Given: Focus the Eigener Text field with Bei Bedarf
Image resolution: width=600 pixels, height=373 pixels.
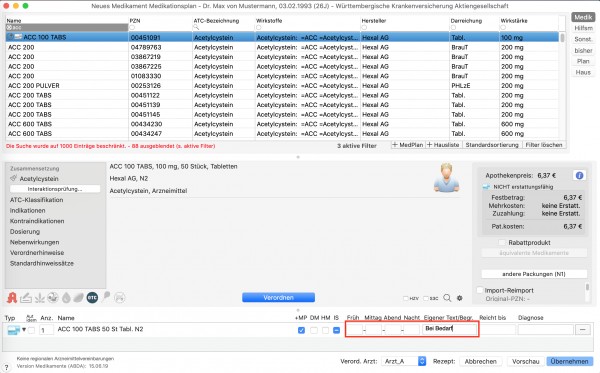Looking at the screenshot, I should (450, 329).
